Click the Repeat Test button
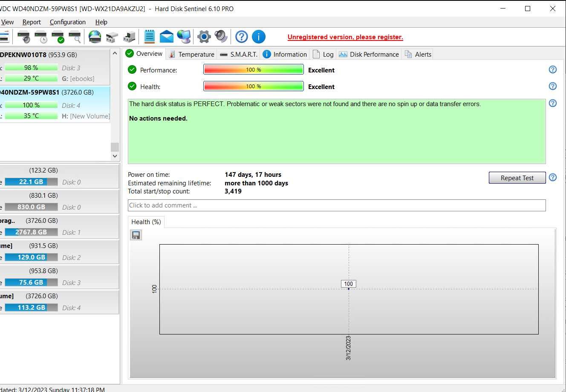The height and width of the screenshot is (392, 566). point(517,178)
